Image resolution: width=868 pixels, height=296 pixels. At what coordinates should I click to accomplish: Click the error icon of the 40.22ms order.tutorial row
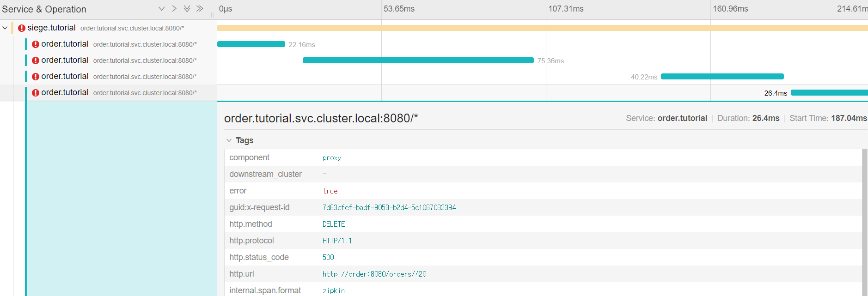(x=35, y=77)
